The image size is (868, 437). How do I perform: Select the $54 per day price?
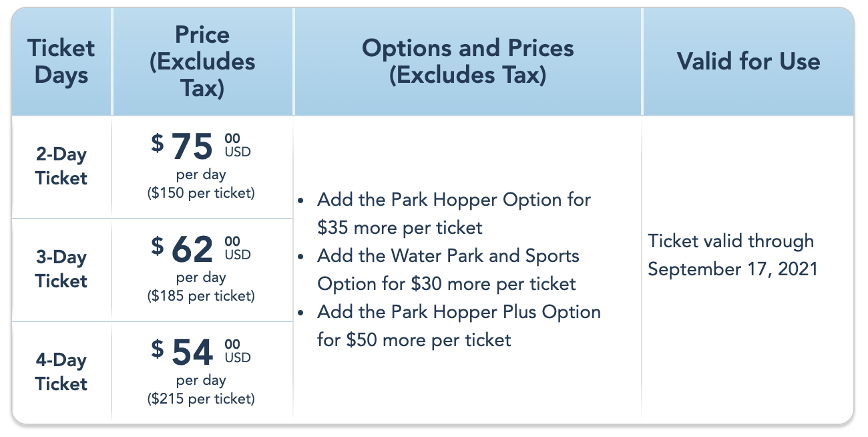click(192, 353)
